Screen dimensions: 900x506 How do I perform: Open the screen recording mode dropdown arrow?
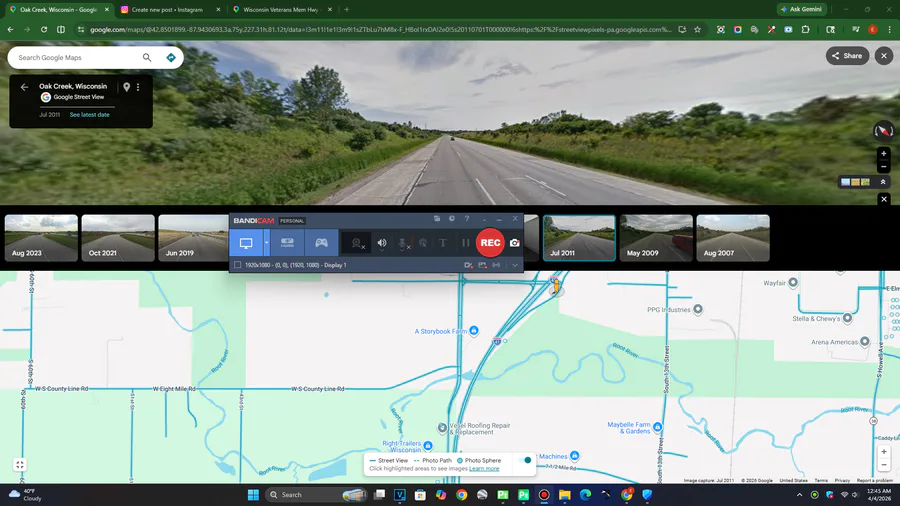coord(266,243)
